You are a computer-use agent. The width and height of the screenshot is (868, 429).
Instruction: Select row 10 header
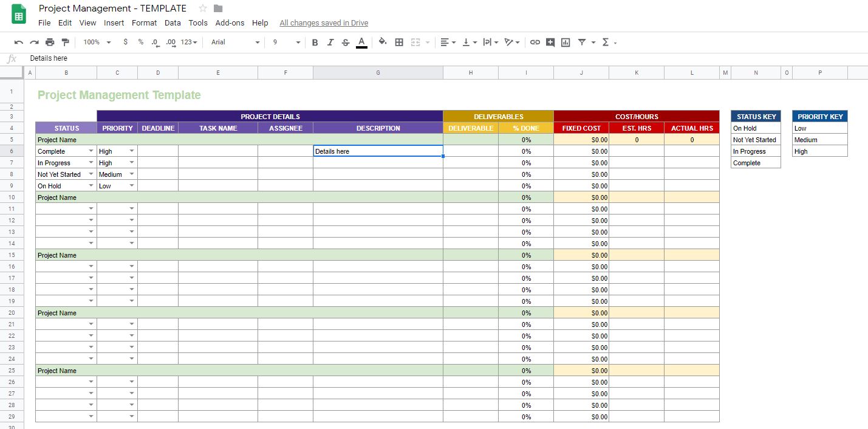pos(12,197)
